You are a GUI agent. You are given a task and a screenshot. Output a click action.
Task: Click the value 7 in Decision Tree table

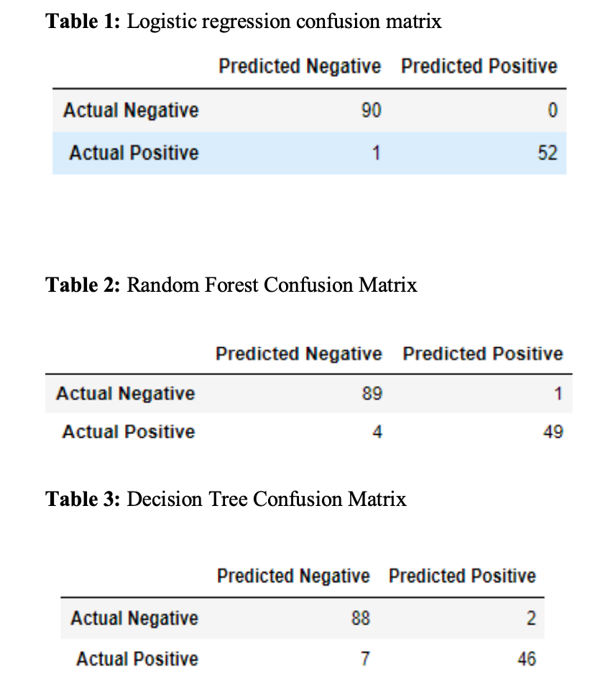pos(366,659)
